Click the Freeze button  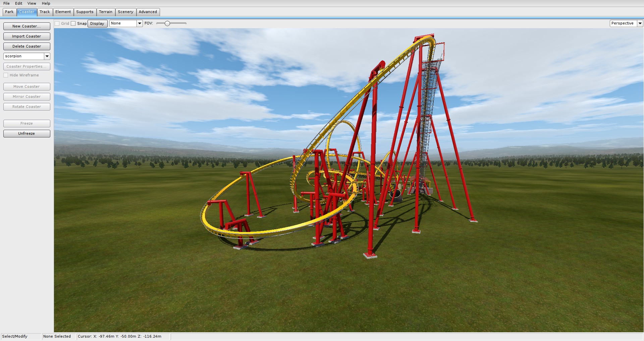click(x=26, y=123)
